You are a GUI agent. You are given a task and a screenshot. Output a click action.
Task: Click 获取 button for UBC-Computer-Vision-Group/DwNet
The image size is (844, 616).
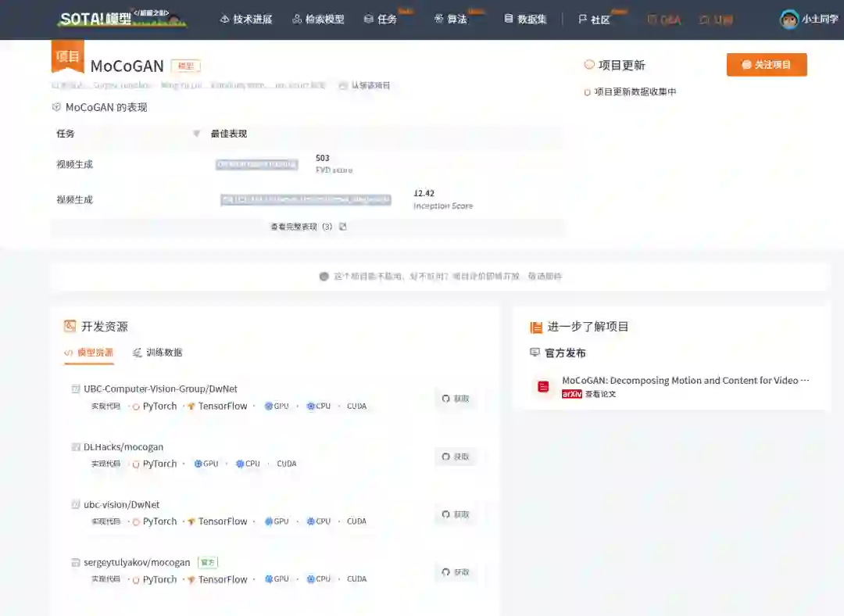tap(456, 399)
